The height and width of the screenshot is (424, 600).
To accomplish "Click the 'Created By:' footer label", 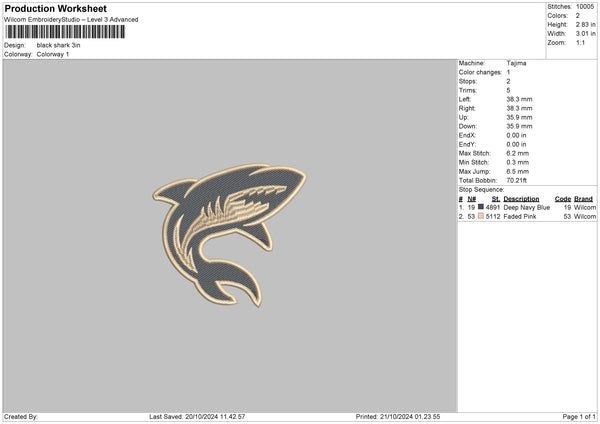I will coord(21,417).
